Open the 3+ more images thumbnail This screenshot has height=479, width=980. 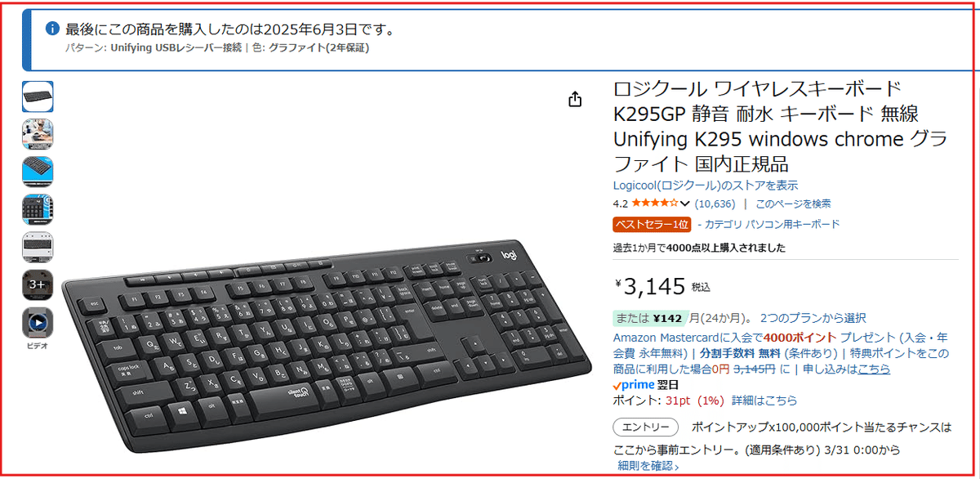tap(38, 284)
